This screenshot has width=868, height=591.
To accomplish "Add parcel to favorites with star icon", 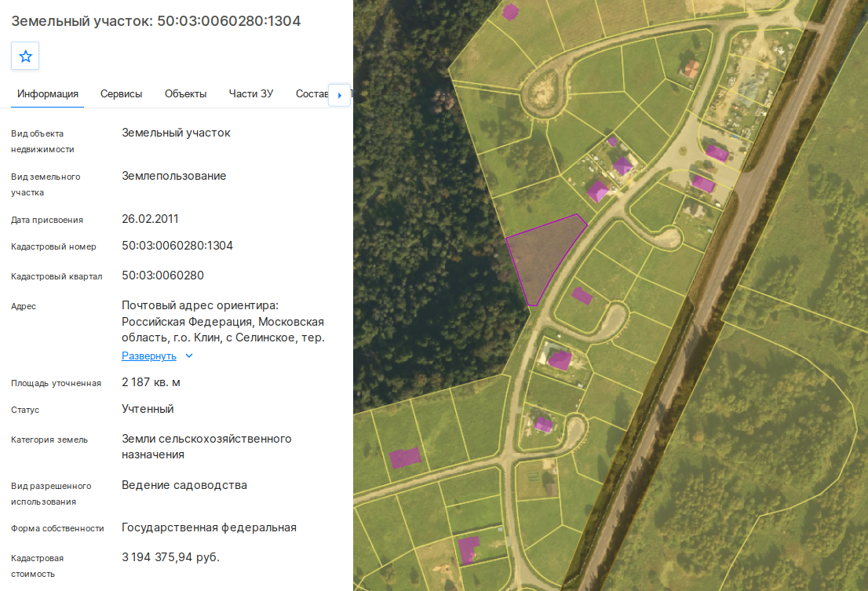I will click(25, 56).
